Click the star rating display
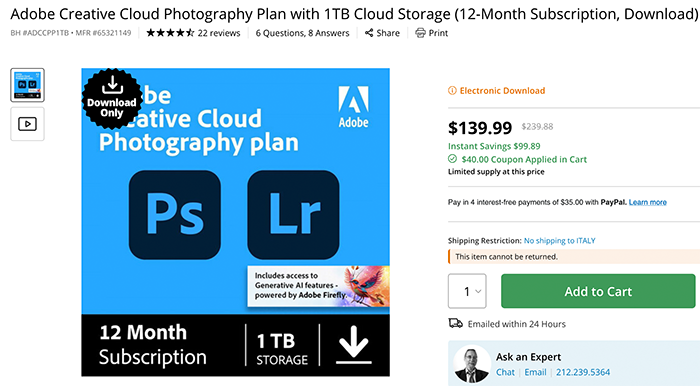This screenshot has height=386, width=700. pyautogui.click(x=170, y=33)
